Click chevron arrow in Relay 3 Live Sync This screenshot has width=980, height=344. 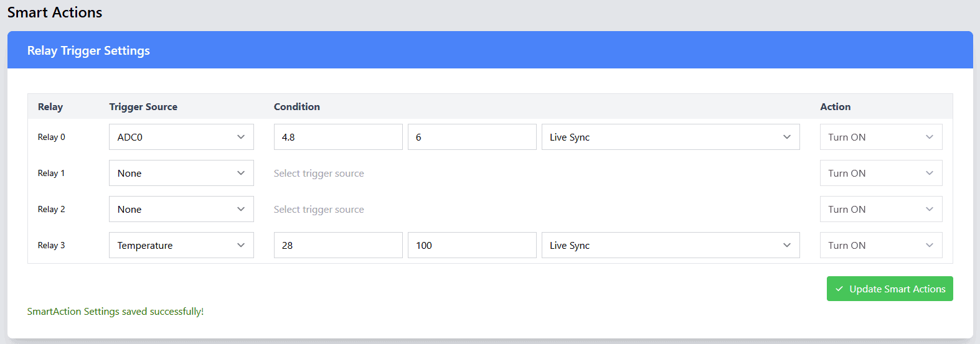[787, 245]
